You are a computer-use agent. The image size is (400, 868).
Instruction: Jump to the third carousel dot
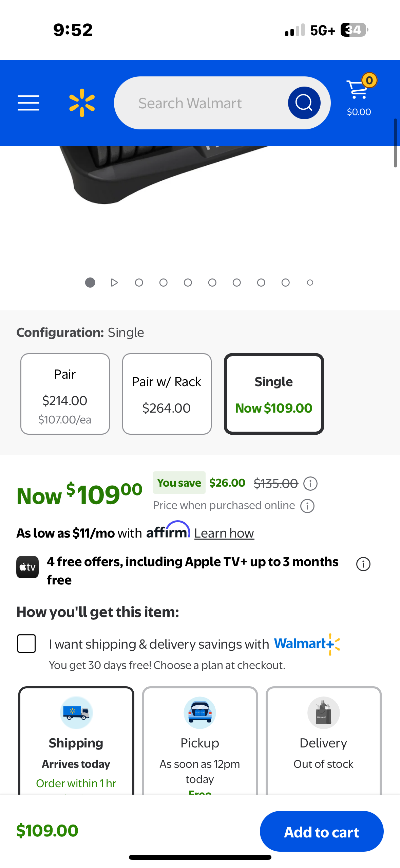pos(139,283)
